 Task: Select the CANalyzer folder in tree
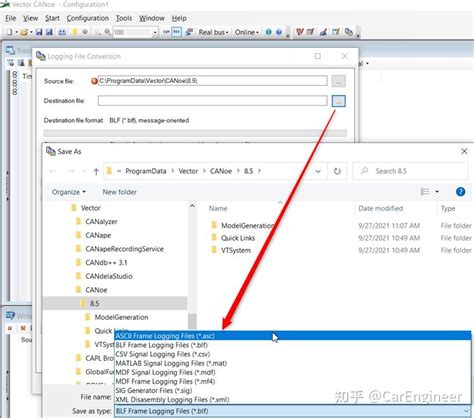[x=101, y=222]
